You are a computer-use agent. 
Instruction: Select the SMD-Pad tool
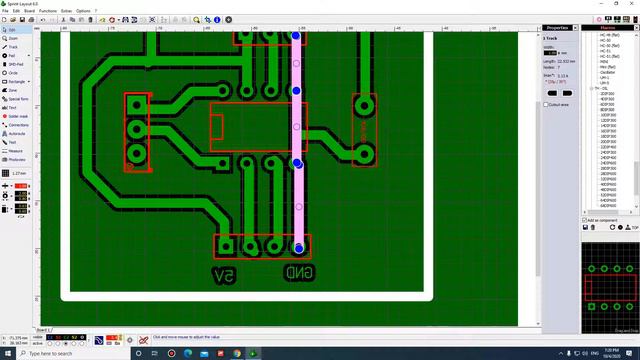click(16, 64)
